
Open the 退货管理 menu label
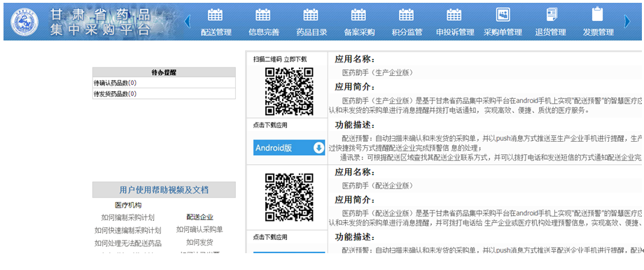pos(550,32)
